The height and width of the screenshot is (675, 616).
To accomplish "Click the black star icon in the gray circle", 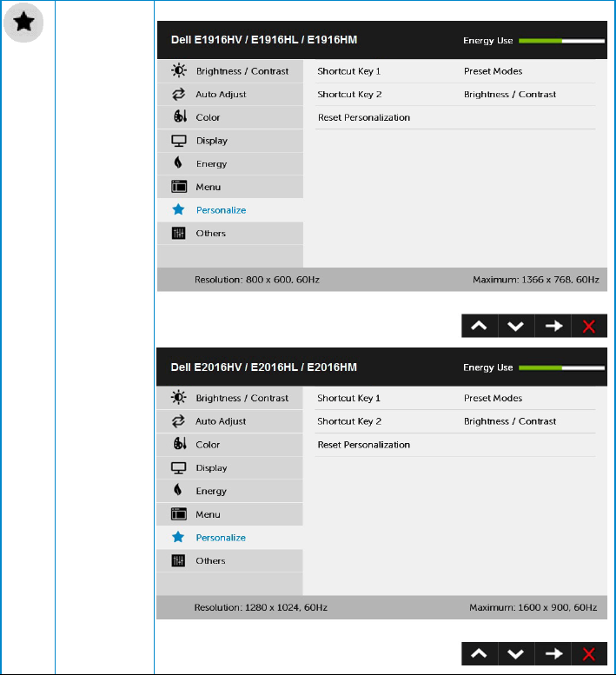I will tap(23, 22).
